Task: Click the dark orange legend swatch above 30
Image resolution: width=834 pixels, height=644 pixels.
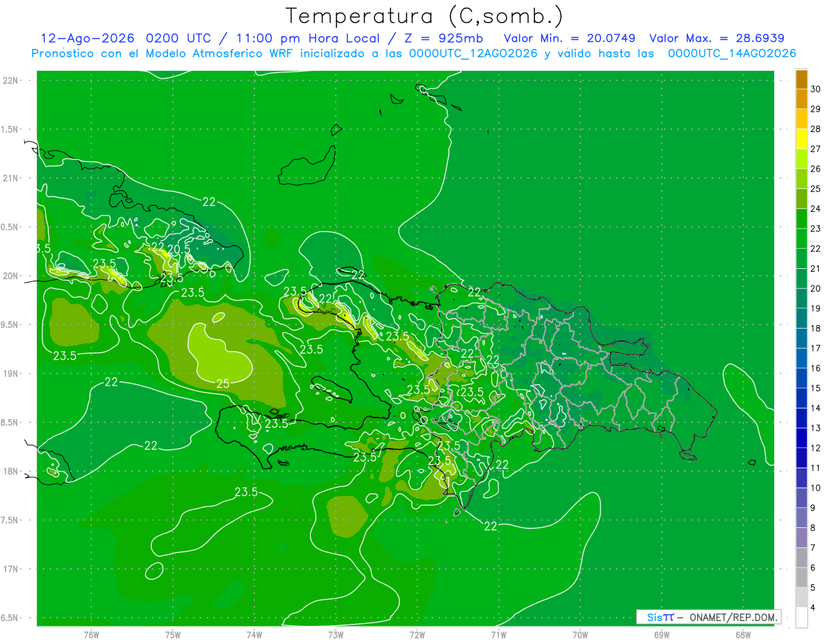Action: click(801, 79)
